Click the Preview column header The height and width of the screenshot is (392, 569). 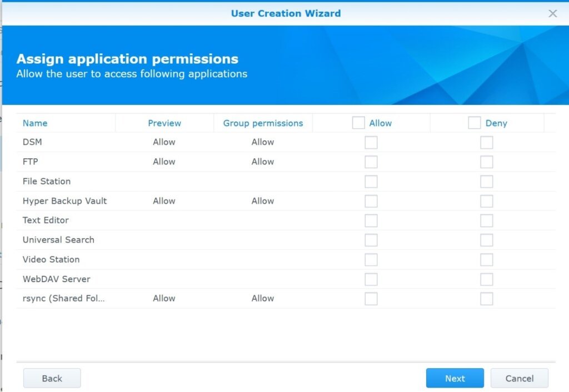(164, 123)
